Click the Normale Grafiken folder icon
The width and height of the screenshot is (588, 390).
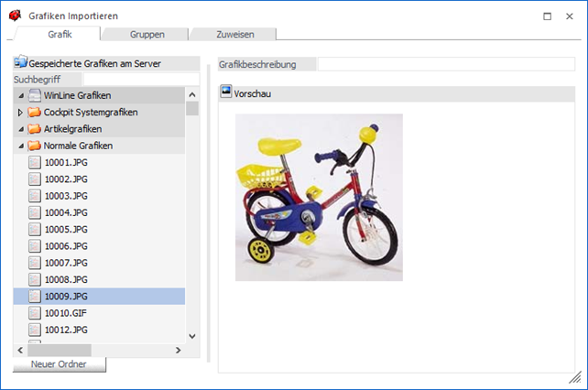point(35,146)
